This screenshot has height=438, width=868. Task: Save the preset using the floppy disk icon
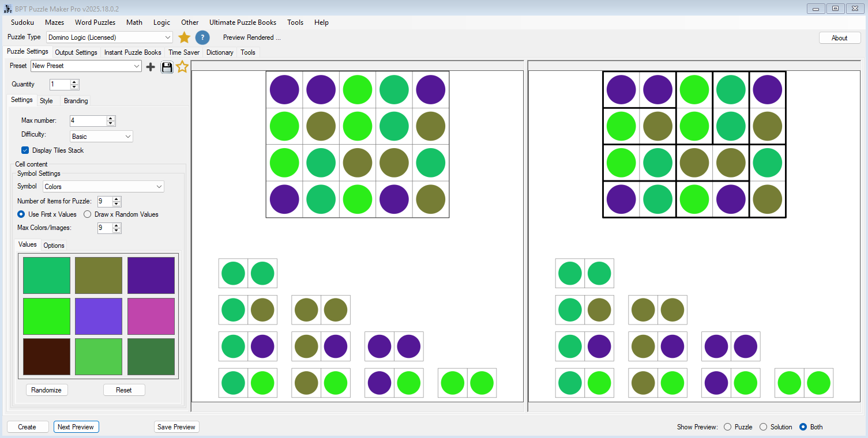click(167, 66)
